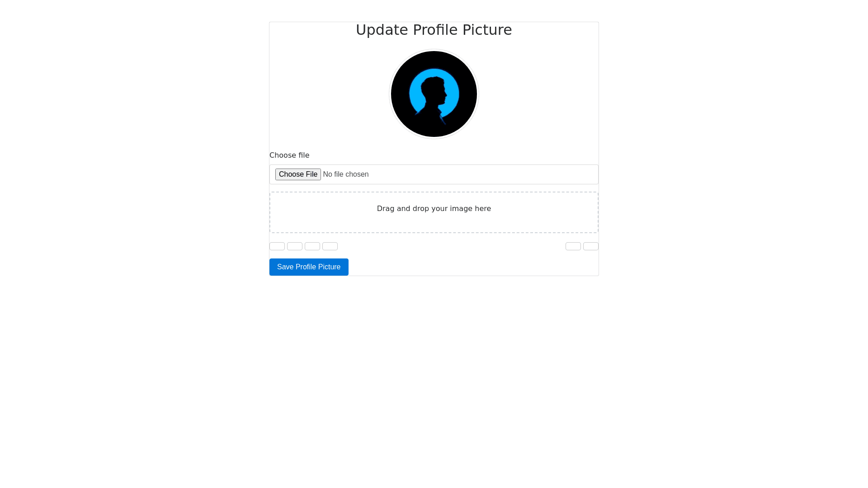
Task: Click the 'Drag and drop your image here' text
Action: click(434, 209)
